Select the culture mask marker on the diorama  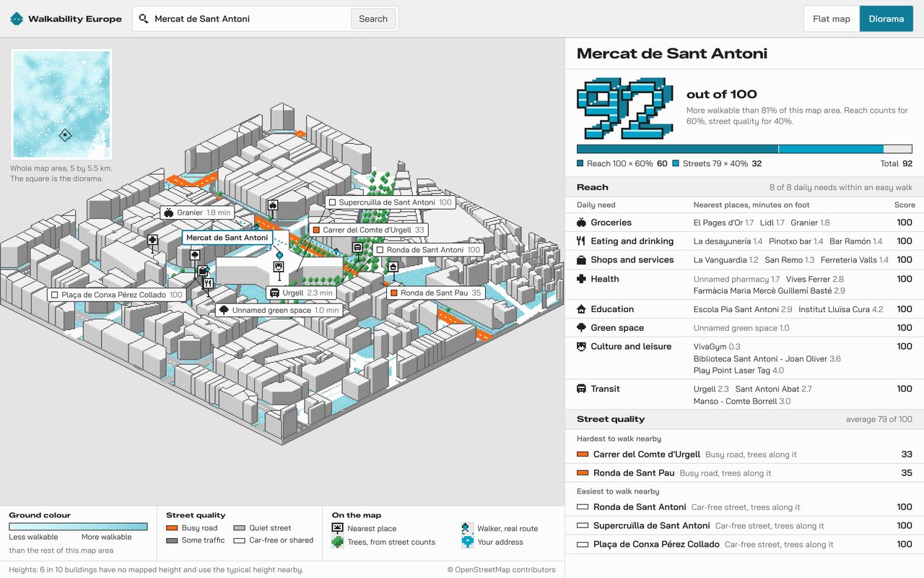(279, 267)
